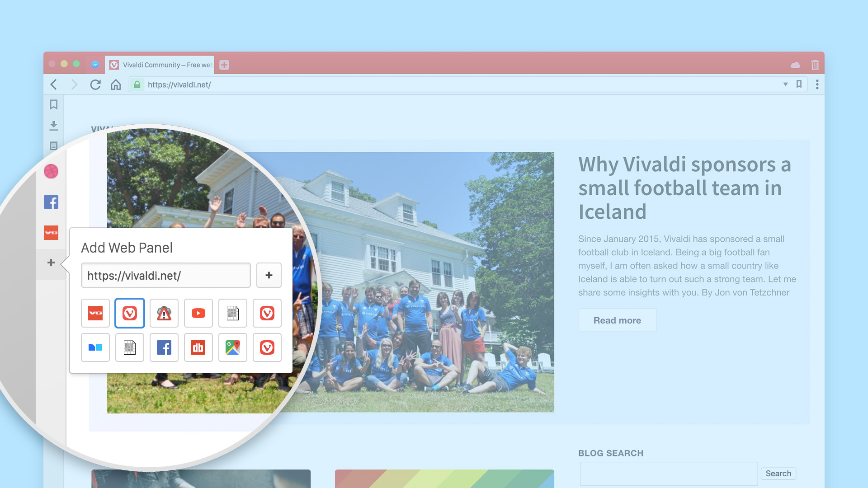Image resolution: width=868 pixels, height=488 pixels.
Task: Click the Vivaldi logo icon in Add Web Panel
Action: [129, 313]
